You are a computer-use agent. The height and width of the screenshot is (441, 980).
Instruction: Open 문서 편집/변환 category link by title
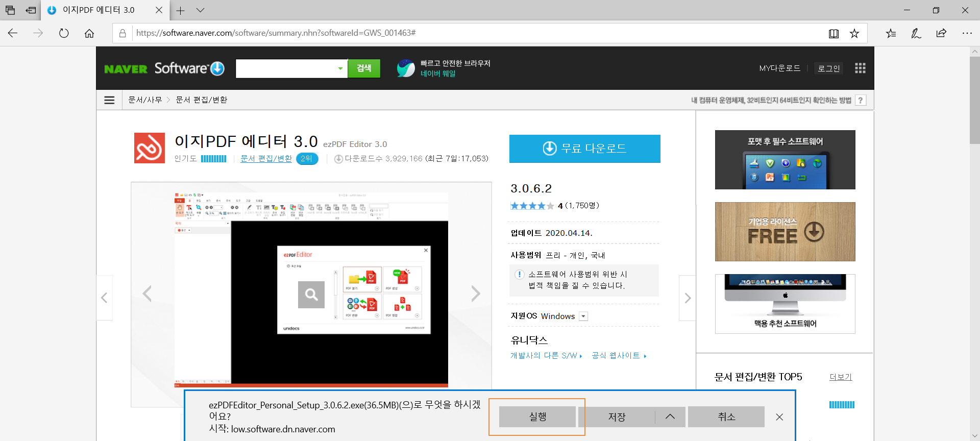266,159
